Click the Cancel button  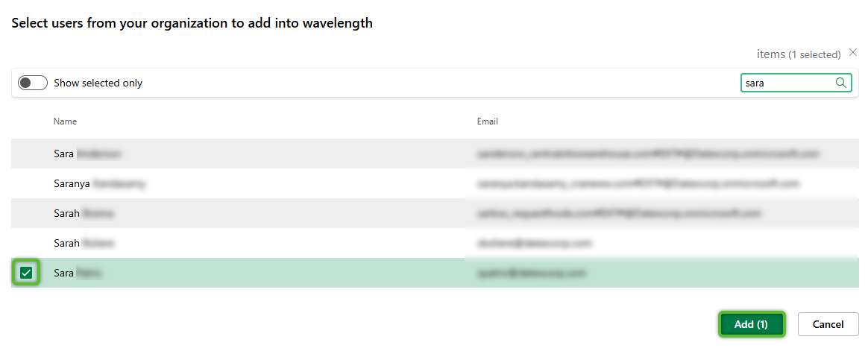(828, 324)
